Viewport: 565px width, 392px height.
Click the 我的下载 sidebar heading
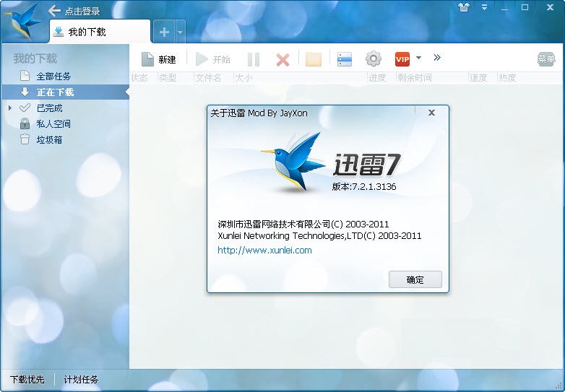[35, 58]
